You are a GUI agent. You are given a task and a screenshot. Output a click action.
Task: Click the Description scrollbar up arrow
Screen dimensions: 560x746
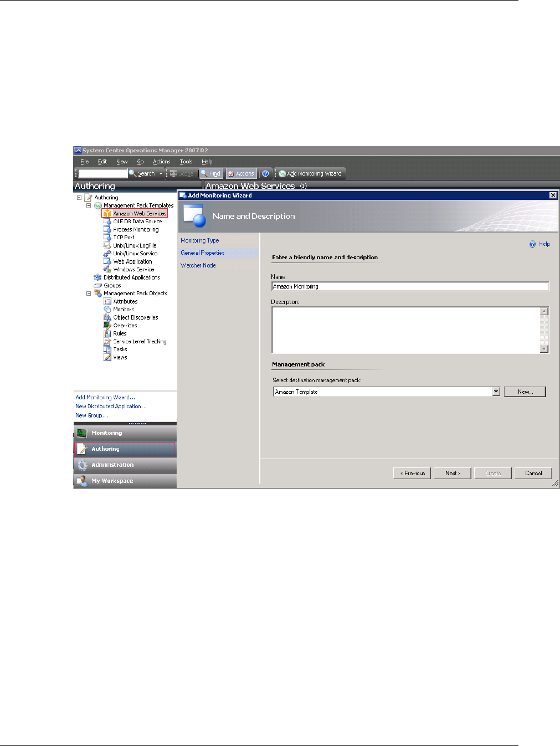coord(544,311)
